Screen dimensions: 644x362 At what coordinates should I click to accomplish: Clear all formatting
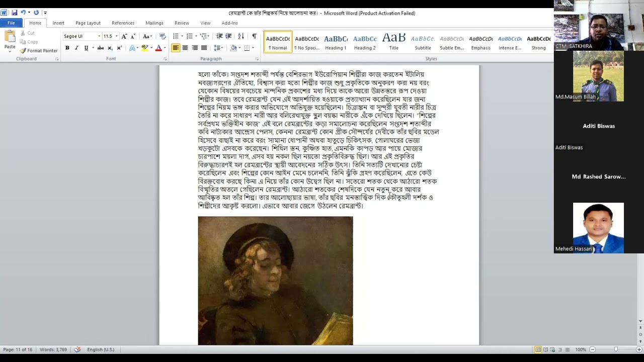(x=162, y=36)
